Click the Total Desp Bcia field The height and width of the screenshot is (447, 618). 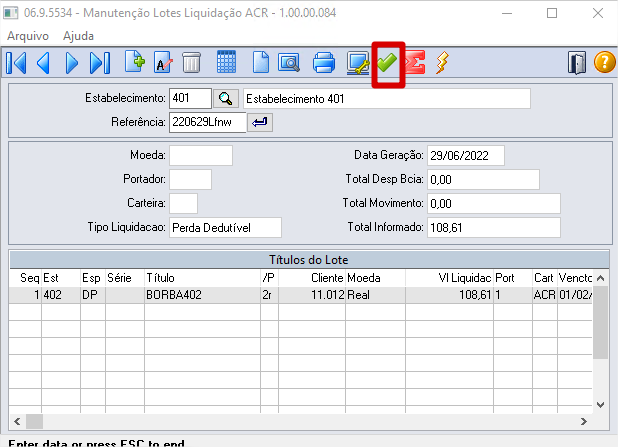(483, 179)
